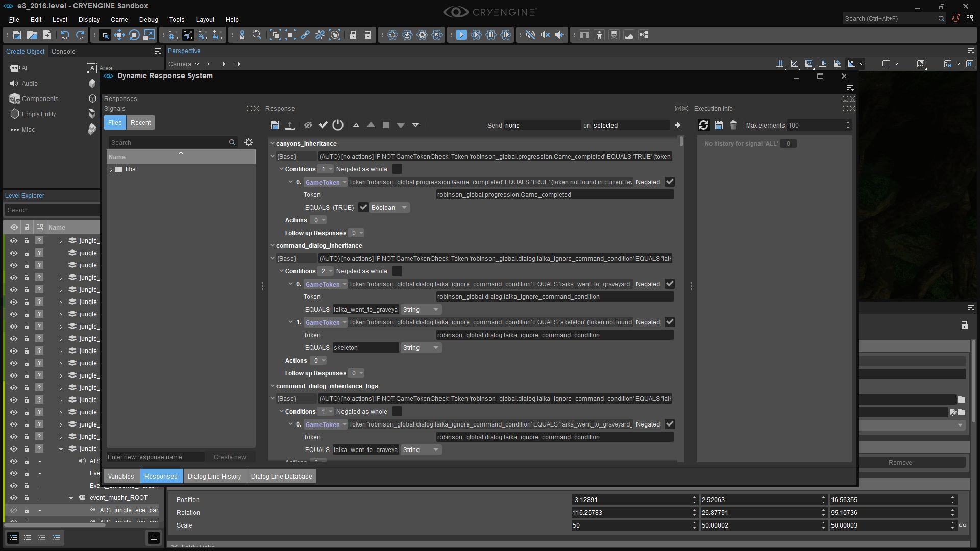Click the refresh icon in Execution Info

click(x=703, y=125)
